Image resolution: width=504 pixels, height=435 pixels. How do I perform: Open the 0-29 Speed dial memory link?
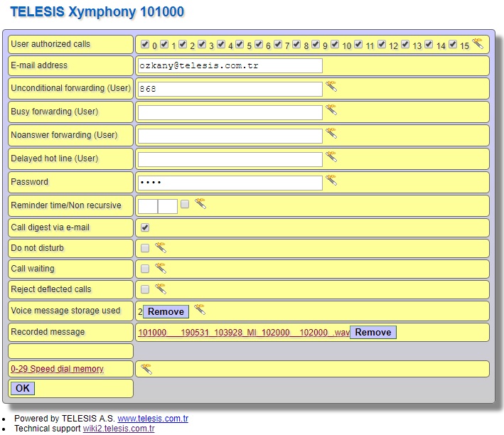pos(57,369)
